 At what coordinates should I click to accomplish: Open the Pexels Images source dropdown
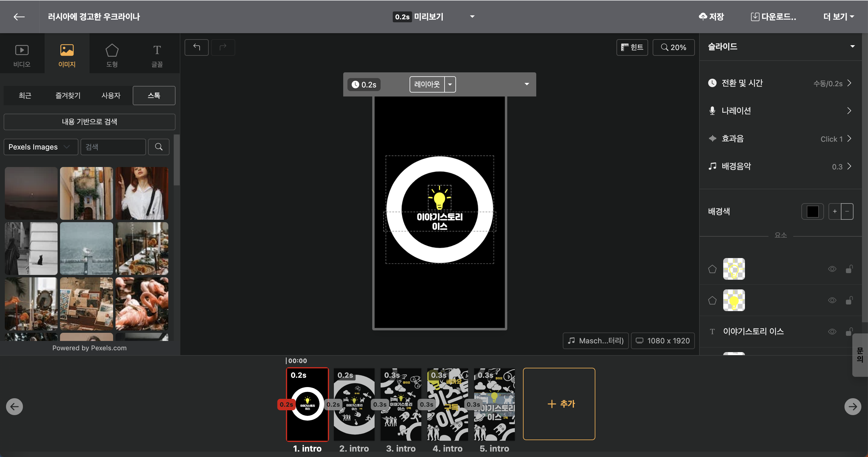click(x=41, y=147)
